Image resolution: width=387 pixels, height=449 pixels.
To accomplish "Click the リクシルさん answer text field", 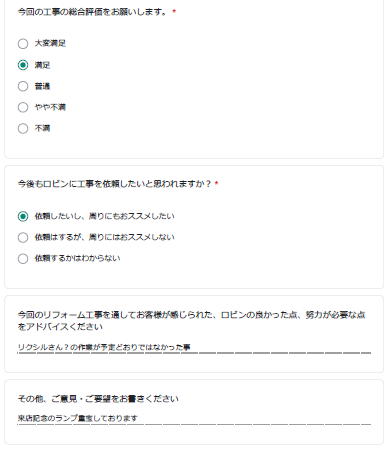I will pos(194,347).
